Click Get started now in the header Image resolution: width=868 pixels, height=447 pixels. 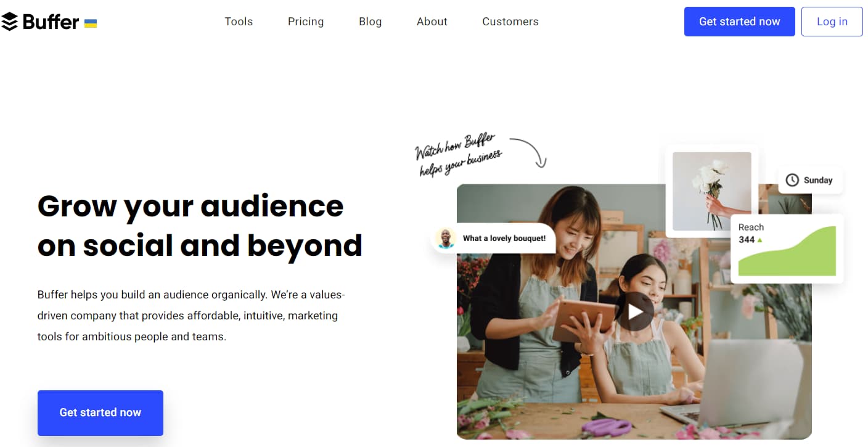[740, 22]
